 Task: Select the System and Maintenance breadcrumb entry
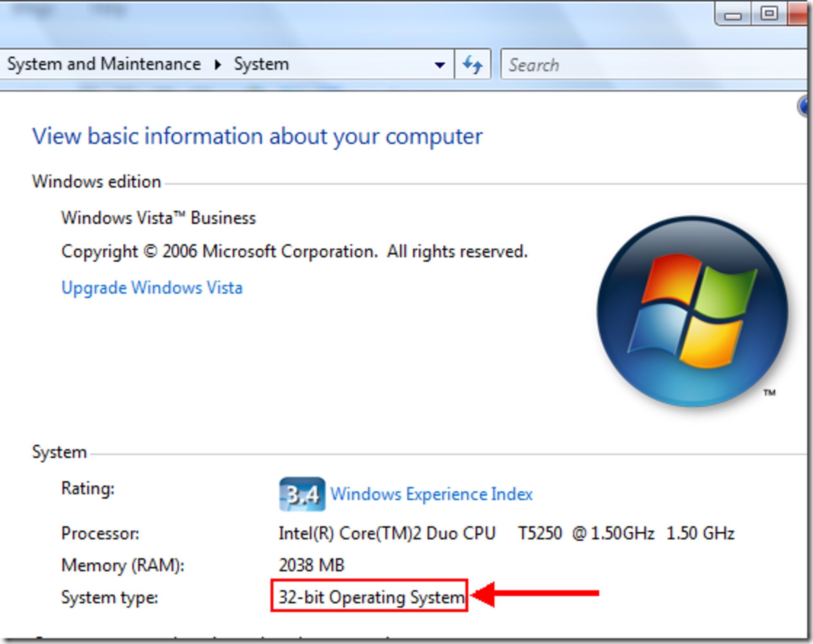[x=104, y=64]
